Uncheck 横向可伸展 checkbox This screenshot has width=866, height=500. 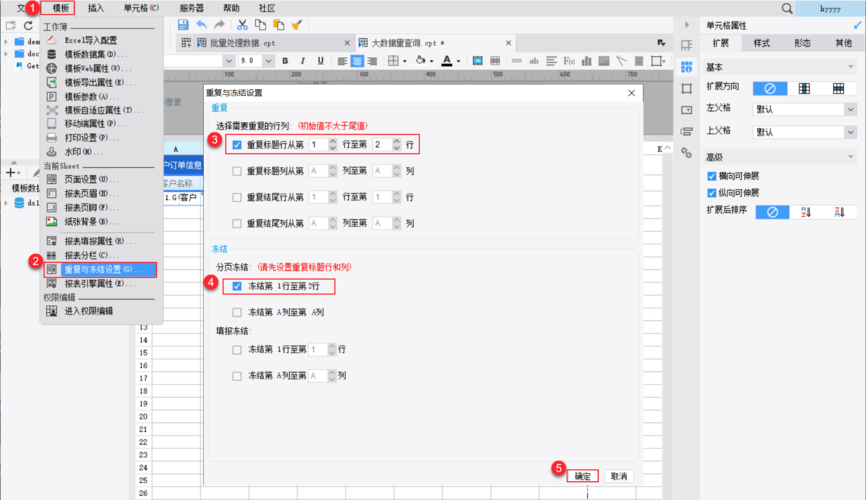click(x=712, y=176)
